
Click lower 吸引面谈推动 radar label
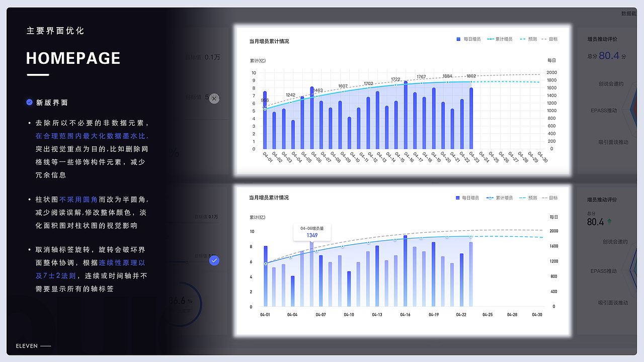tap(613, 303)
